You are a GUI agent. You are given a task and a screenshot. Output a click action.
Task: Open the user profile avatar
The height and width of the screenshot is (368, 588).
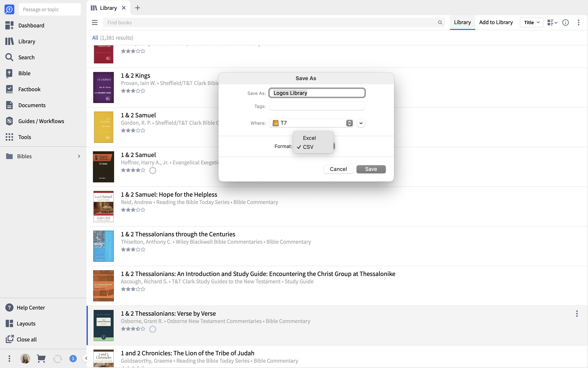[x=25, y=358]
